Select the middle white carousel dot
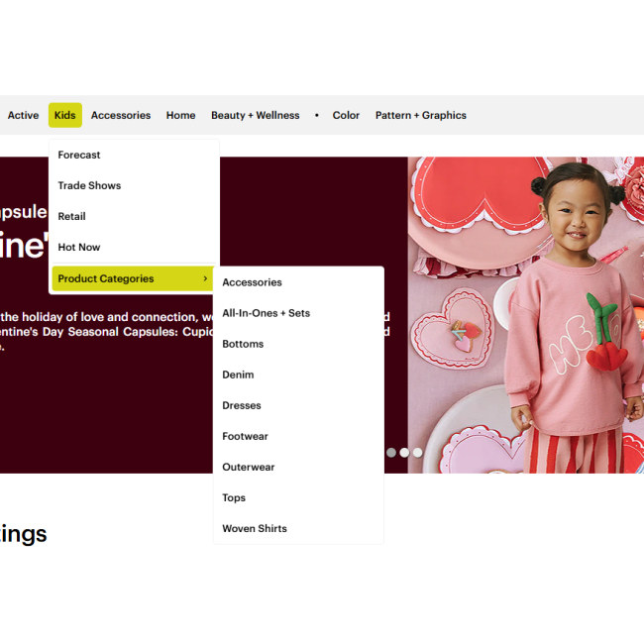This screenshot has width=644, height=644. 404,452
